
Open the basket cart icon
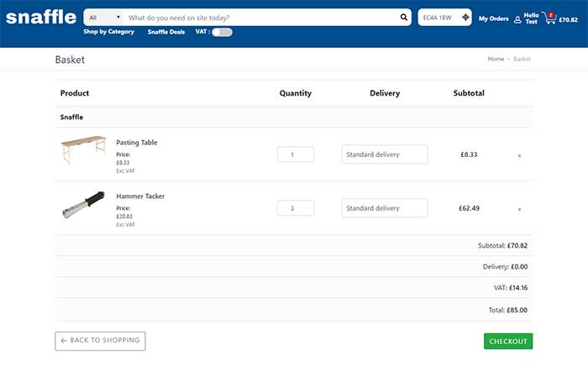coord(549,18)
